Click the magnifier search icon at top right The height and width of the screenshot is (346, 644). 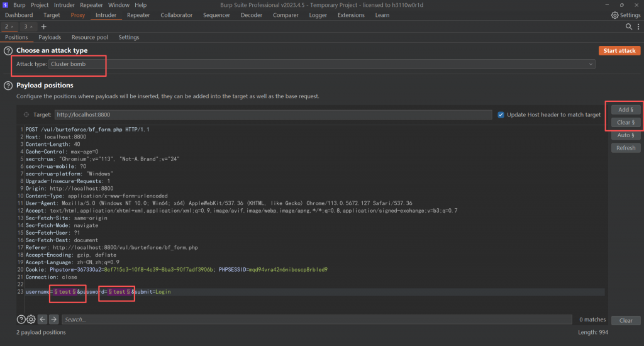(629, 26)
